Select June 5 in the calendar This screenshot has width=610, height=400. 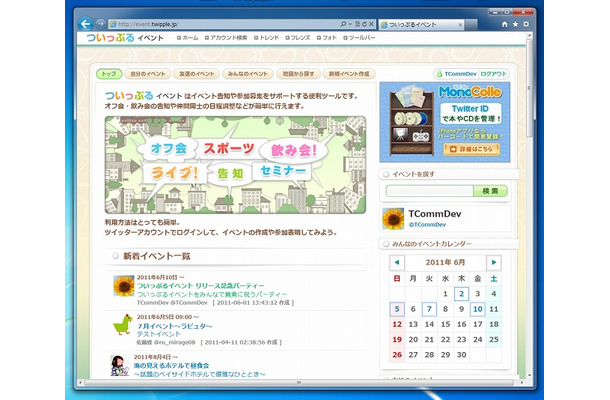click(x=397, y=309)
